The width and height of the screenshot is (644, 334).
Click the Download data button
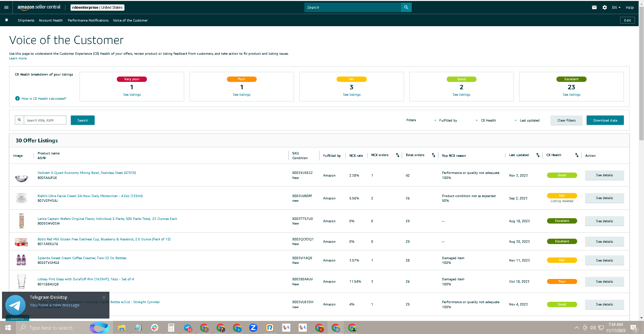(605, 120)
